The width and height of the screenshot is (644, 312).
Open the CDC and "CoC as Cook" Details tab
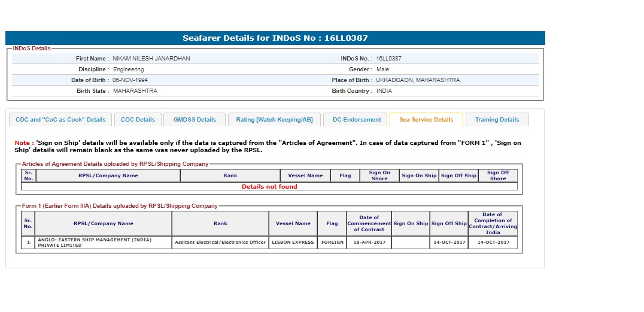60,120
